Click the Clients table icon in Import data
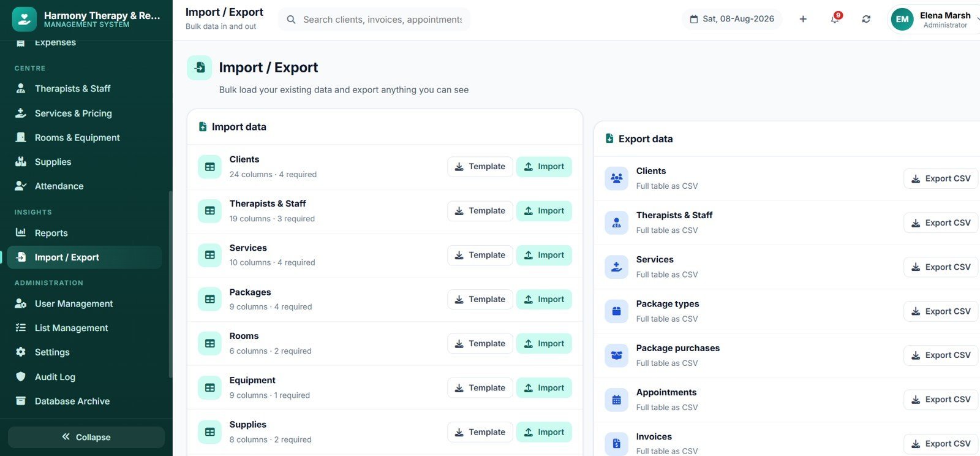Screen dimensions: 980x456 coord(209,167)
